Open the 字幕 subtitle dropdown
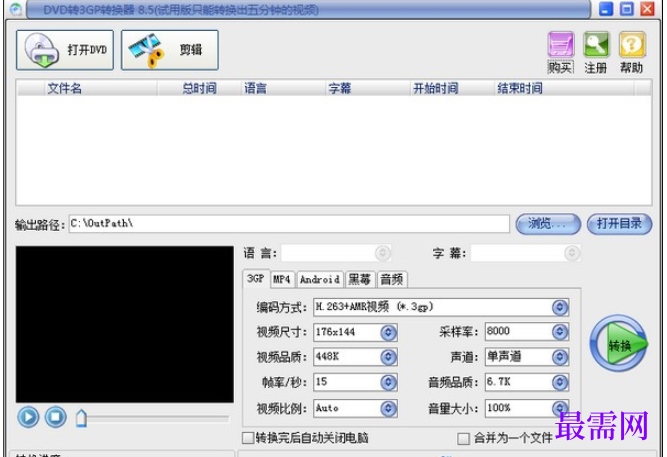Viewport: 667px width, 457px height. [x=572, y=253]
